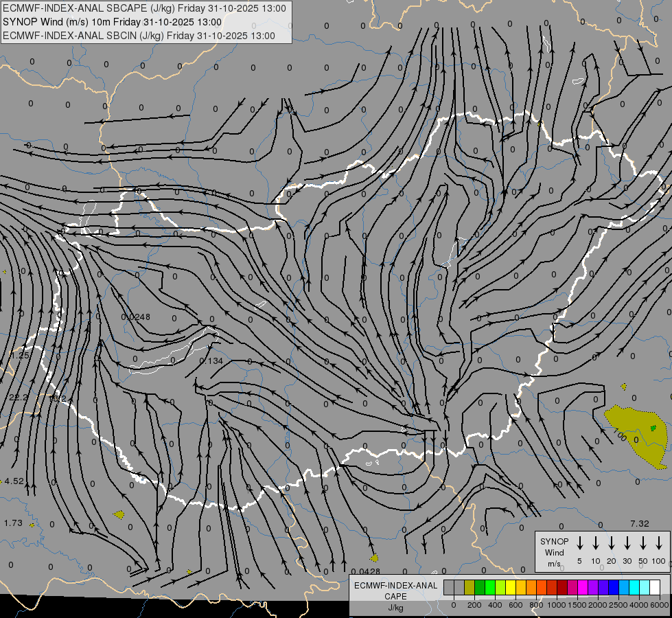Select the olive swatch in CAPE legend
Image resolution: width=672 pixels, height=618 pixels.
[470, 587]
